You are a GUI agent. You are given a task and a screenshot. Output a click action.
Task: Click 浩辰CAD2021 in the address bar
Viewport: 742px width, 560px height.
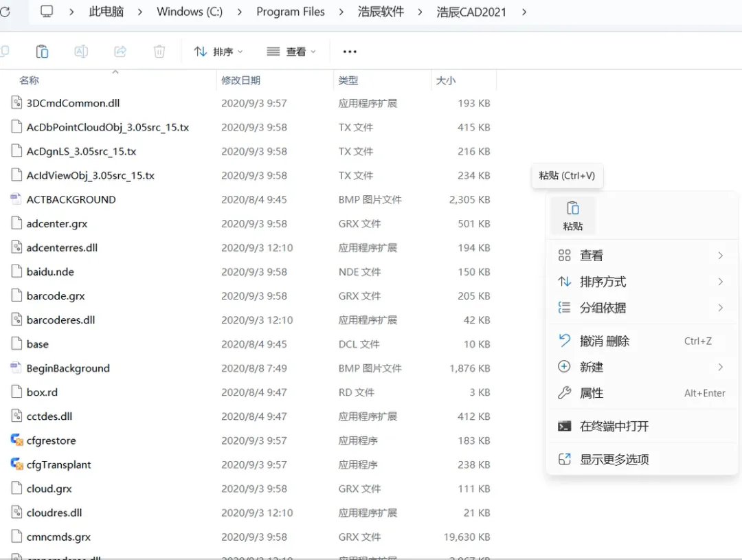[x=471, y=12]
